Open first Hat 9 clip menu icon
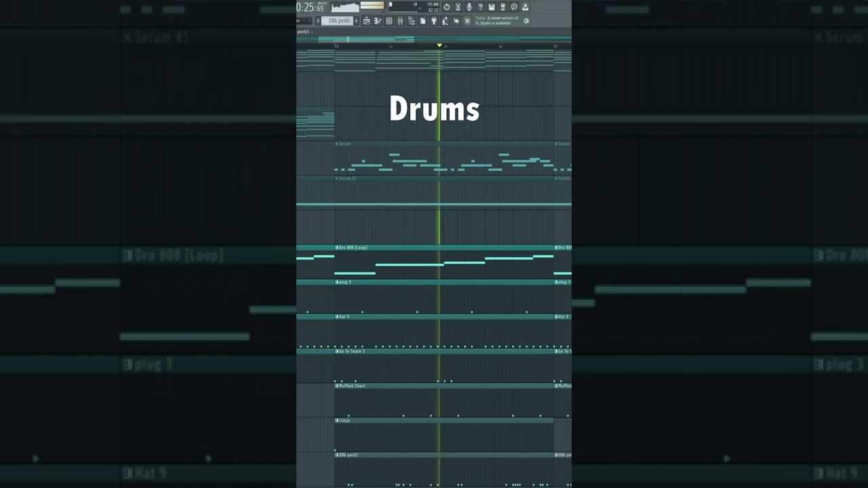868x488 pixels. click(x=336, y=317)
